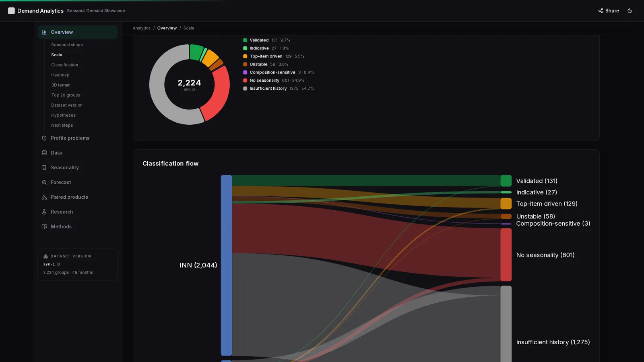Image resolution: width=644 pixels, height=362 pixels.
Task: Click Scale in the breadcrumb
Action: [189, 28]
